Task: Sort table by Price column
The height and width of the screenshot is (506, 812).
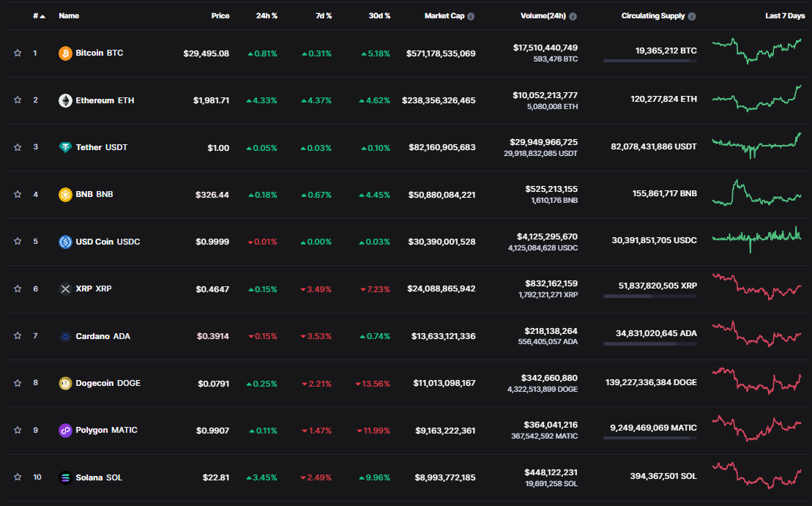Action: coord(220,16)
